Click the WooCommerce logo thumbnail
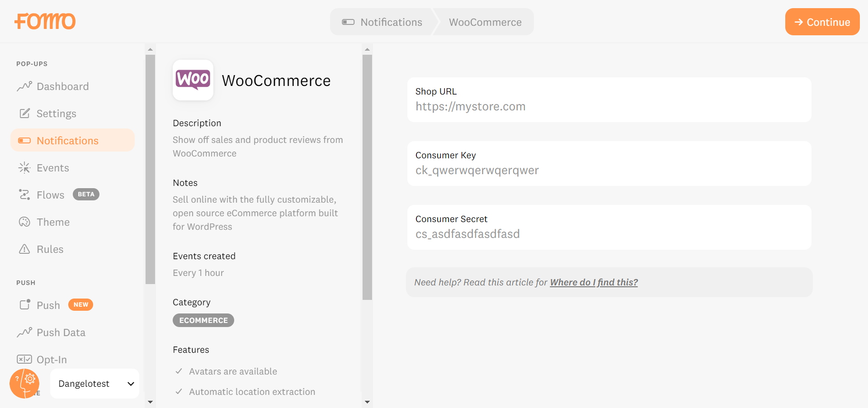This screenshot has height=408, width=868. pos(193,80)
